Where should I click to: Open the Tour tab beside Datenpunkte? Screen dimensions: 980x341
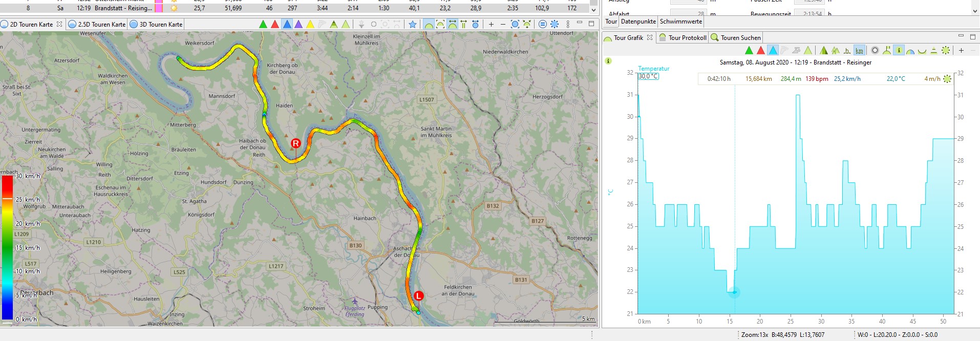(x=611, y=22)
